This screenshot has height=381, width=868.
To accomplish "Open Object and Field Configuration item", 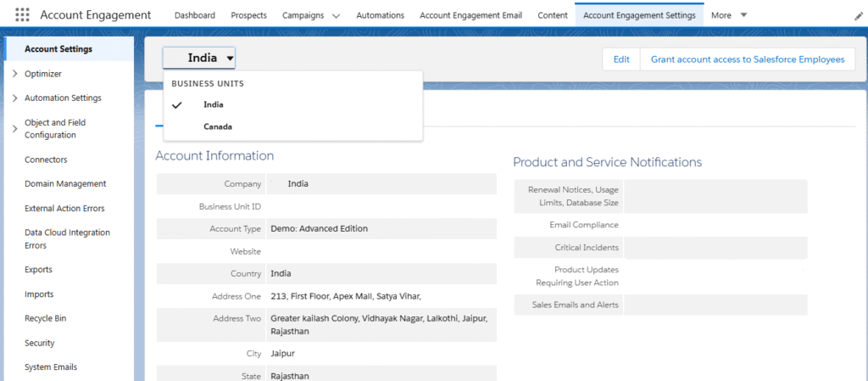I will [55, 128].
